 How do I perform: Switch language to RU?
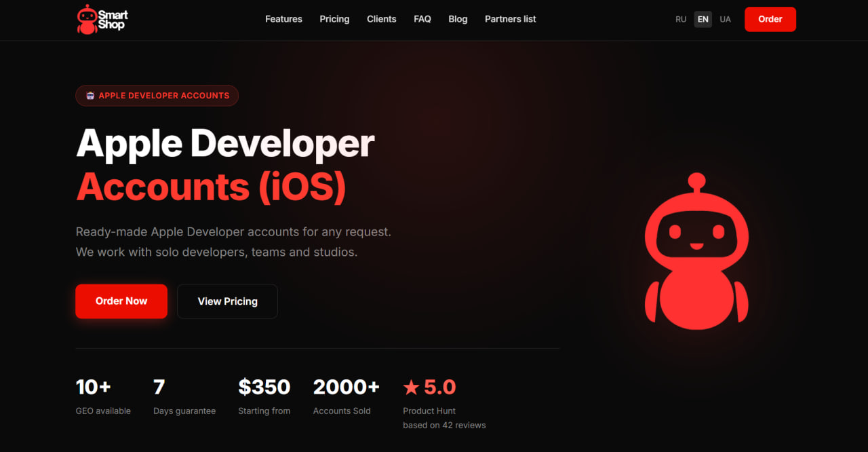pos(681,19)
